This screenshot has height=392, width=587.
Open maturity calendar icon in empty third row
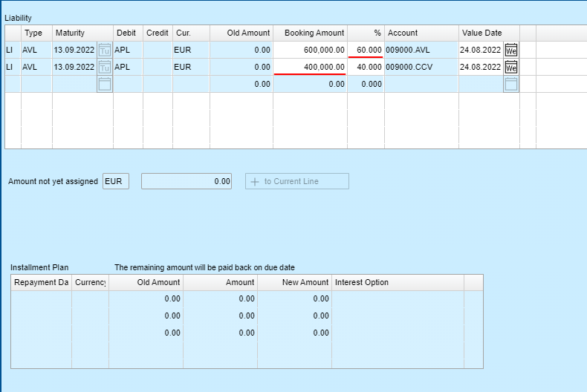point(105,84)
